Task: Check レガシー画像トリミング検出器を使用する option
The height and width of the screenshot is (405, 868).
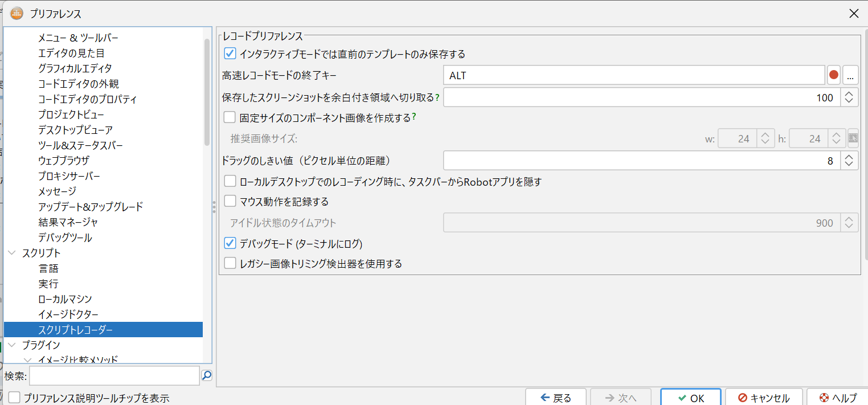Action: tap(230, 264)
